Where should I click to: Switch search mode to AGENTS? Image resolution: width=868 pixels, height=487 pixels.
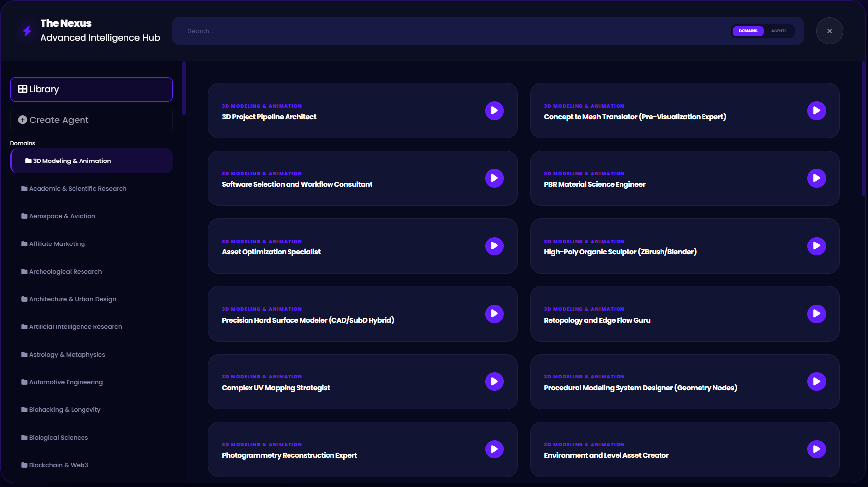[x=779, y=31]
